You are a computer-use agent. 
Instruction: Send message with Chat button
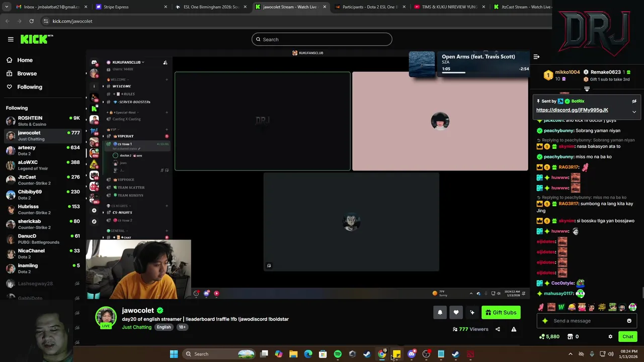pyautogui.click(x=628, y=337)
